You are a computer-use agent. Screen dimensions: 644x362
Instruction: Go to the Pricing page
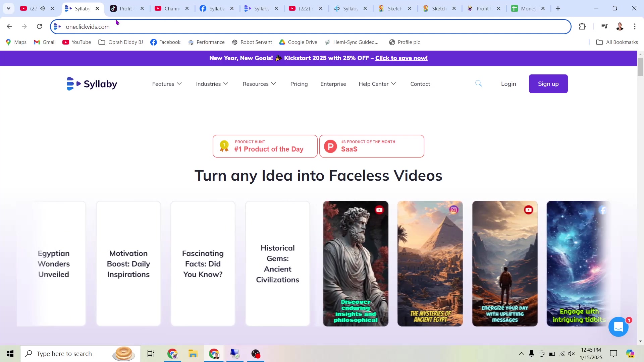point(299,84)
